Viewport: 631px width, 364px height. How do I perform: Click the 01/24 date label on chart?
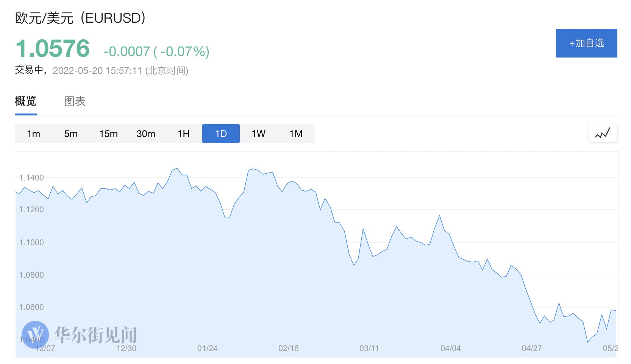click(207, 348)
